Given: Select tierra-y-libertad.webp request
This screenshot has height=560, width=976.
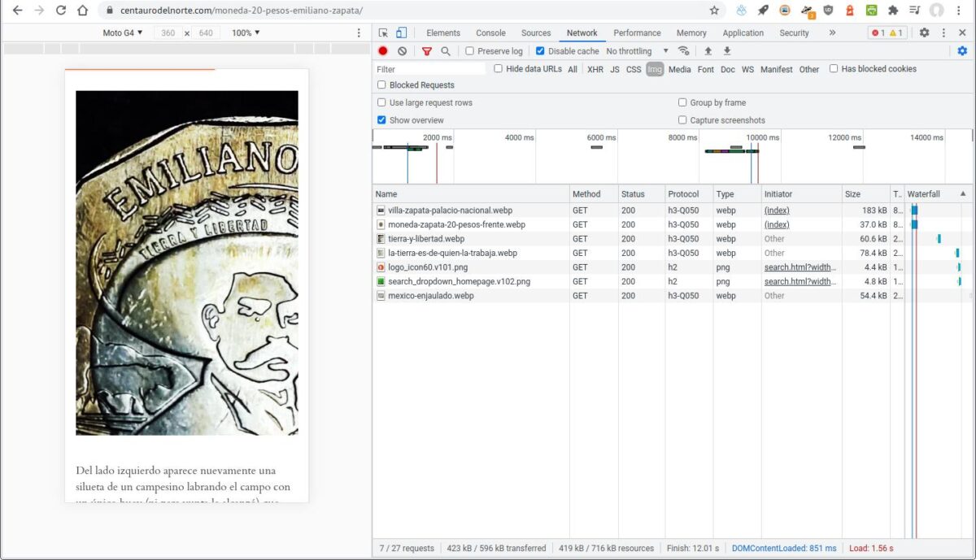Looking at the screenshot, I should tap(427, 239).
